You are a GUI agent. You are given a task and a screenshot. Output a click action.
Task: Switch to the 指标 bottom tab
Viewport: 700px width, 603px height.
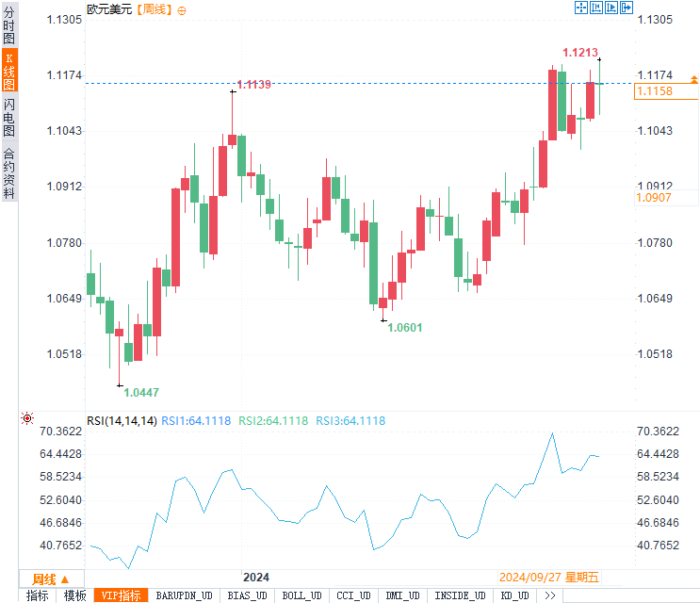tap(38, 595)
